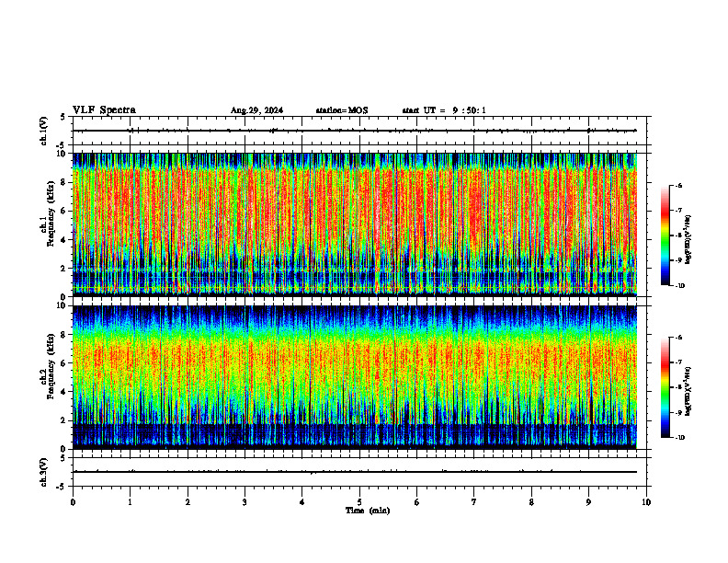Image resolution: width=728 pixels, height=563 pixels.
Task: Click the "-10" label on ch.2 colorbar
Action: [680, 438]
